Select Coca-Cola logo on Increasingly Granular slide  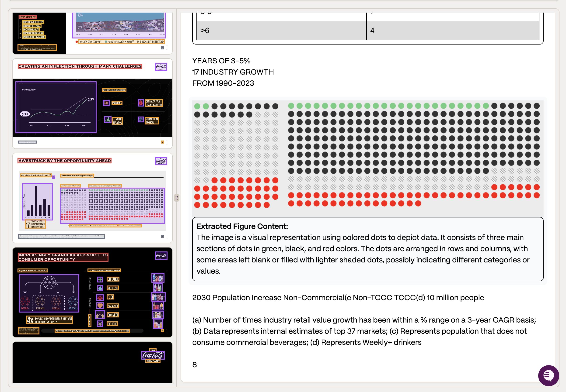click(x=161, y=256)
